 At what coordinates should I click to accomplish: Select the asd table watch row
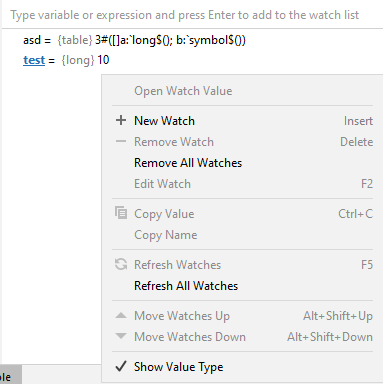click(134, 40)
